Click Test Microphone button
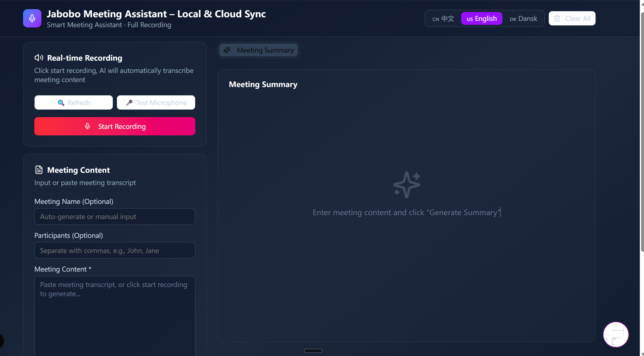Image resolution: width=644 pixels, height=356 pixels. tap(156, 102)
